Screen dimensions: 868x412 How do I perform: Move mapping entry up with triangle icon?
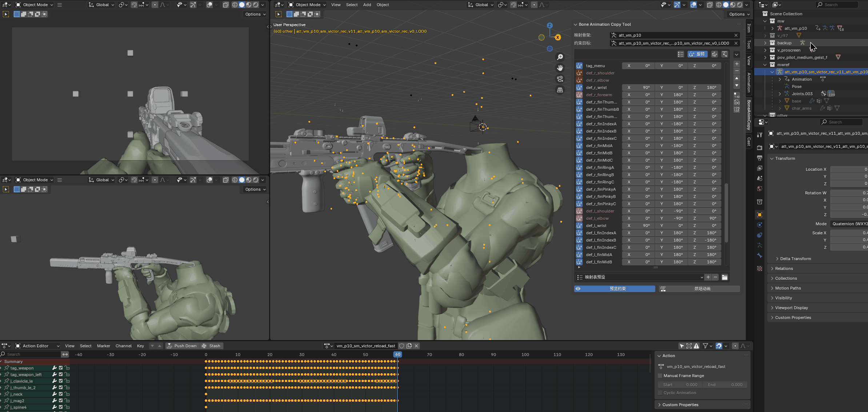737,78
